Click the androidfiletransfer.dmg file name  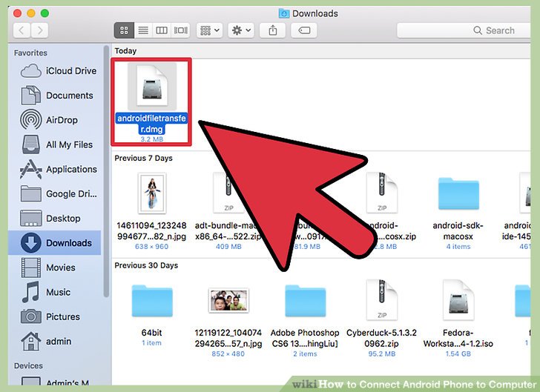pos(151,124)
